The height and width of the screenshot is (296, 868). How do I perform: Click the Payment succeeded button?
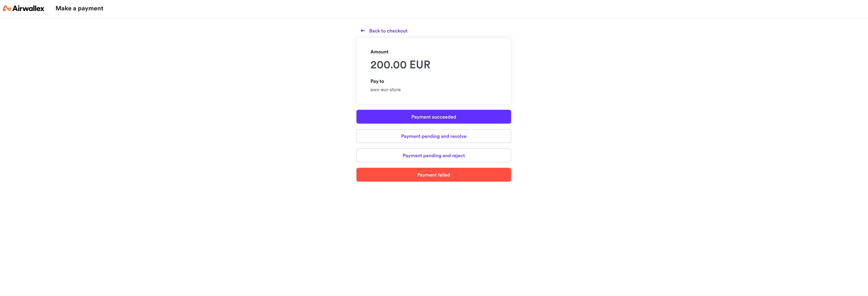433,116
